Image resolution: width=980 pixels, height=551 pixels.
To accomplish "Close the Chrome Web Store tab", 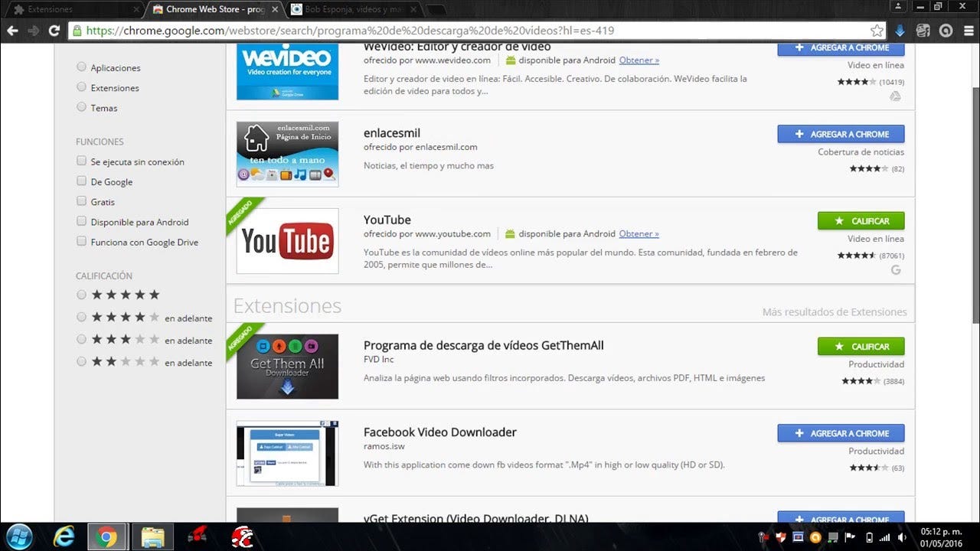I will (275, 9).
